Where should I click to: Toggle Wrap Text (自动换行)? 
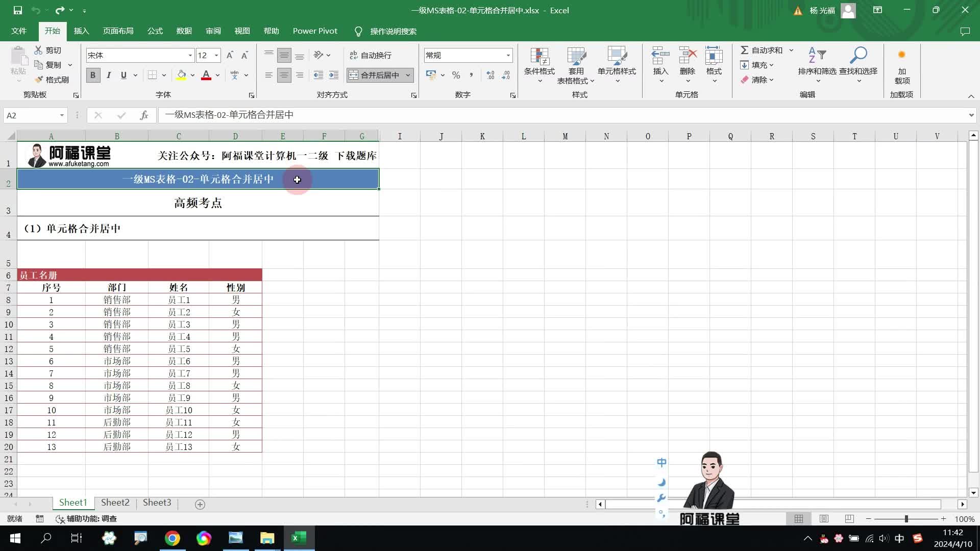pos(371,55)
